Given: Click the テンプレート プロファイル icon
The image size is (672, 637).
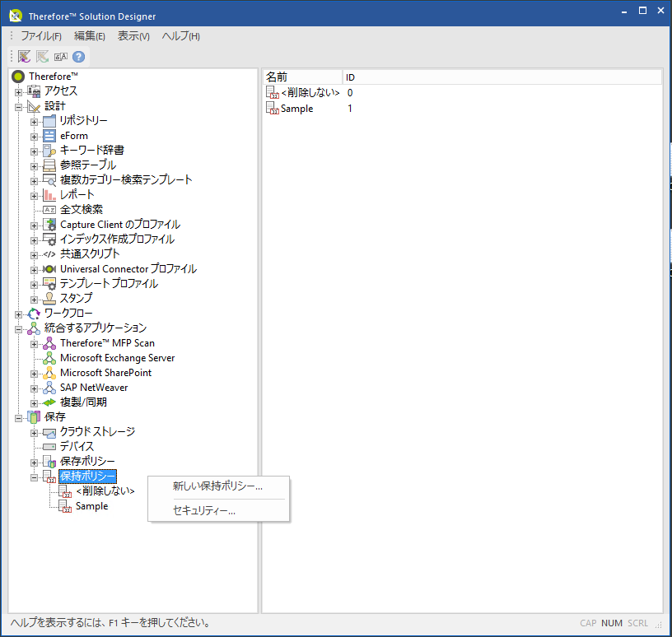Looking at the screenshot, I should tap(49, 284).
